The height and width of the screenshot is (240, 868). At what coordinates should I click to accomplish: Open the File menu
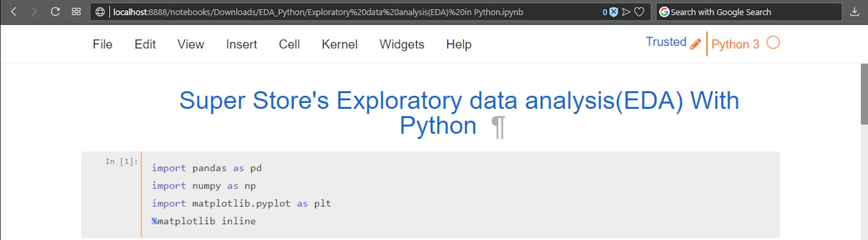(102, 44)
